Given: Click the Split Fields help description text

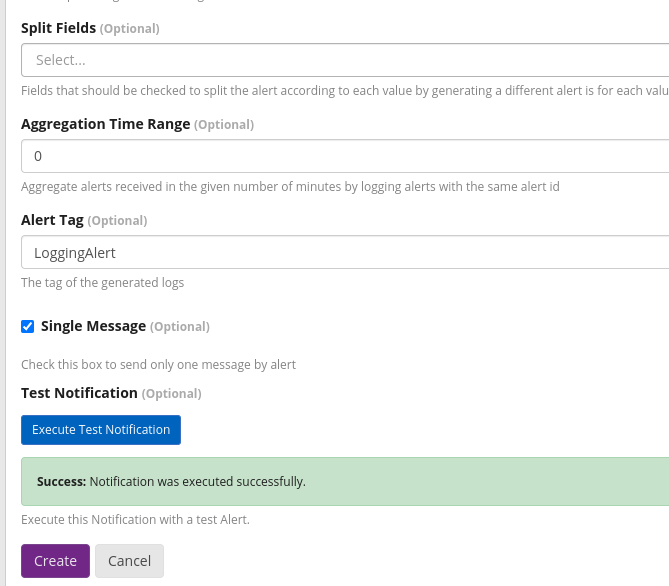Looking at the screenshot, I should point(344,90).
